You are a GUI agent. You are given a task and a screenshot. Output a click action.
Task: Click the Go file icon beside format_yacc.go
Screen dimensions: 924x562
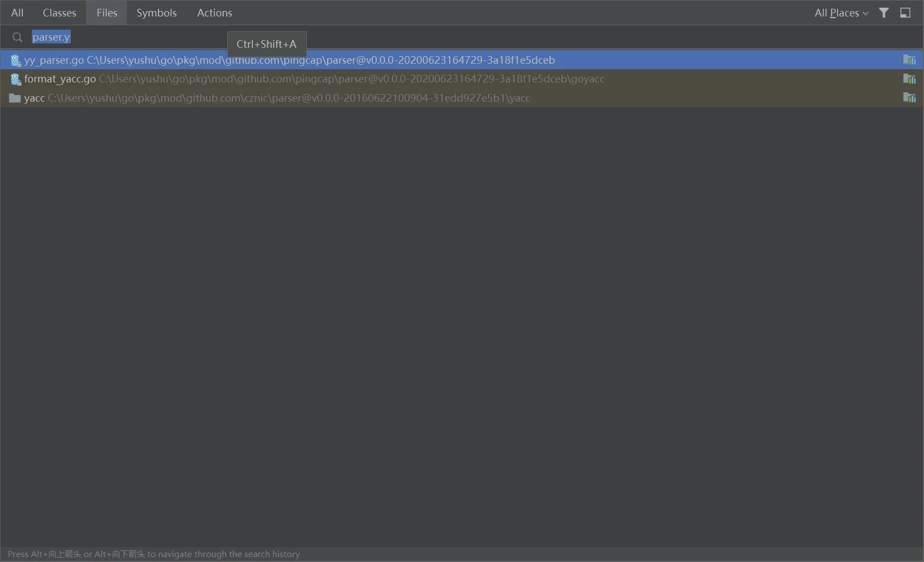(15, 79)
